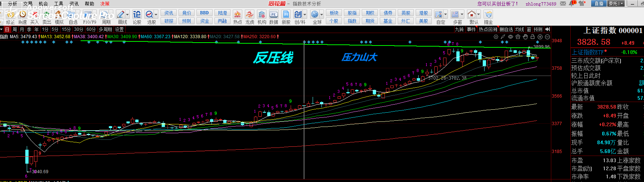Open the 选股 stock picker icon

tap(150, 14)
